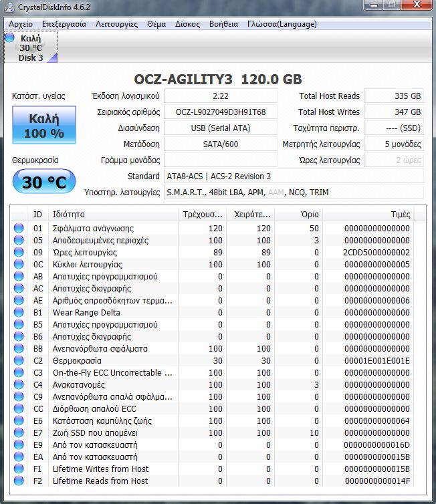Click the ID column header
Screen dimensions: 436x504
[x=37, y=215]
